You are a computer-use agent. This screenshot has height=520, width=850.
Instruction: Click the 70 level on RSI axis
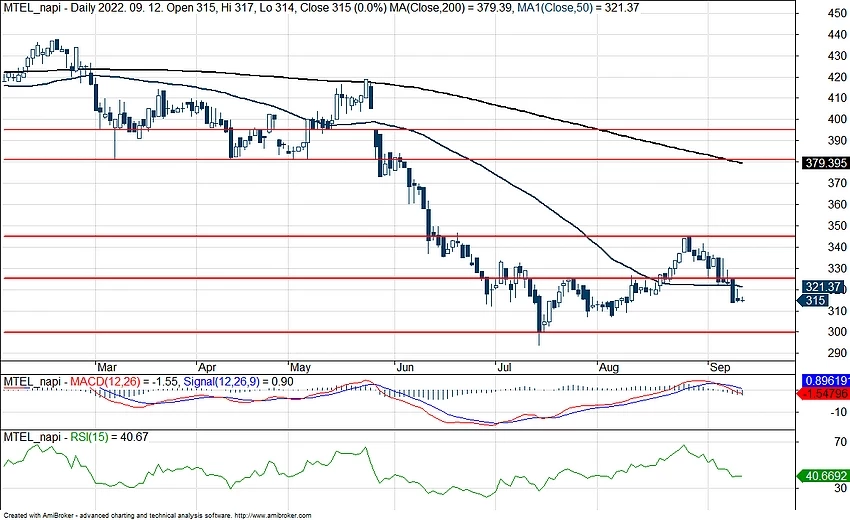click(x=840, y=442)
